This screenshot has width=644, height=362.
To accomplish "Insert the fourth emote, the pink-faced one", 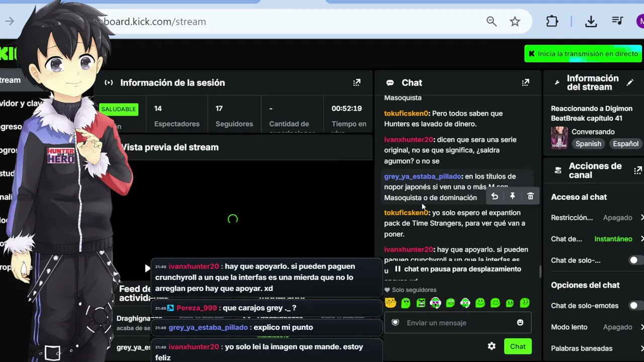I will [x=435, y=303].
